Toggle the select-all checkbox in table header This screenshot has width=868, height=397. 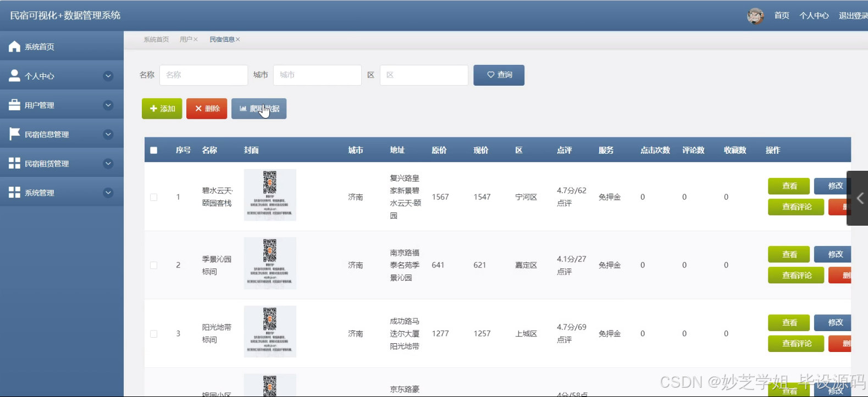pos(154,150)
